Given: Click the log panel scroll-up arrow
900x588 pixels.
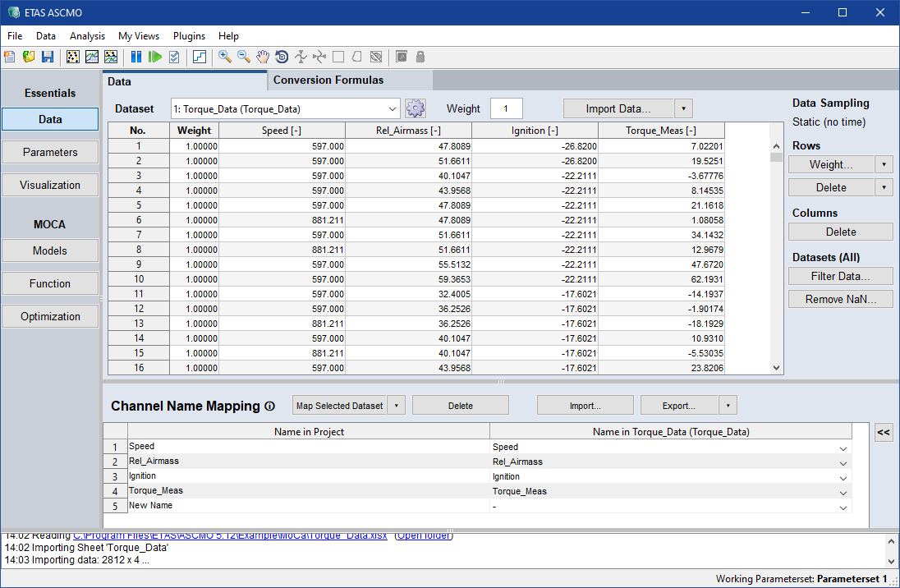Looking at the screenshot, I should coord(891,541).
